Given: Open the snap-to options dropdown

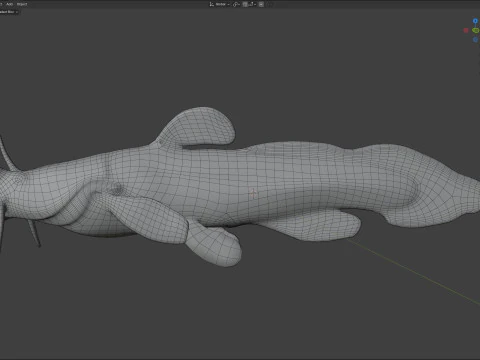Looking at the screenshot, I should coord(253,4).
